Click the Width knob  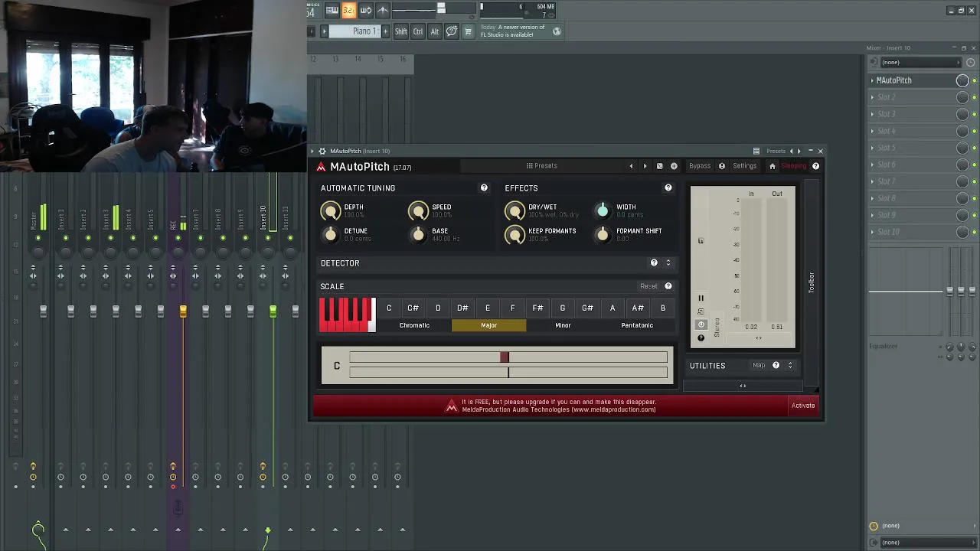[603, 211]
